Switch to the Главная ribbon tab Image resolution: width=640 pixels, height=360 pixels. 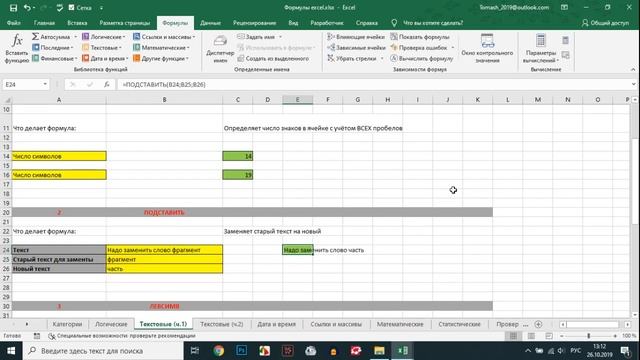click(x=44, y=23)
